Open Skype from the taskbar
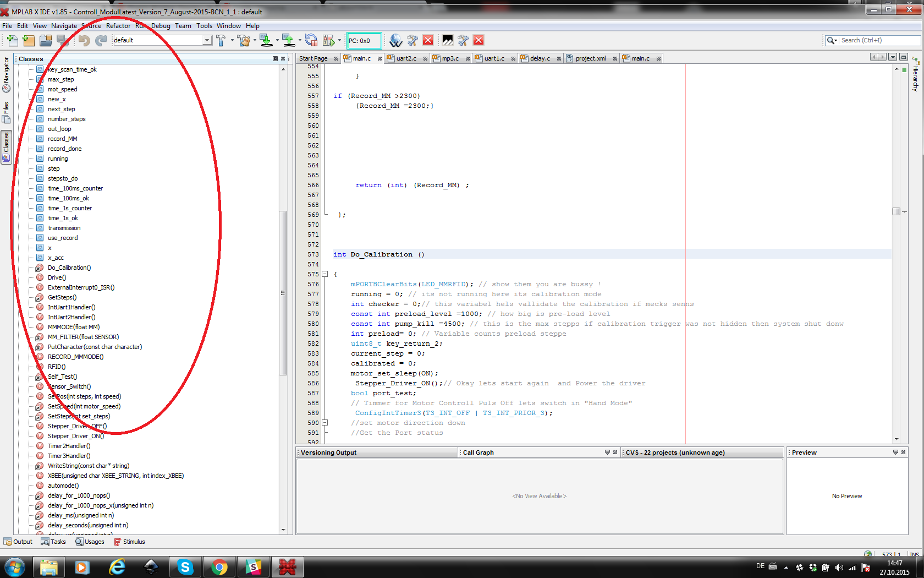 [x=185, y=567]
